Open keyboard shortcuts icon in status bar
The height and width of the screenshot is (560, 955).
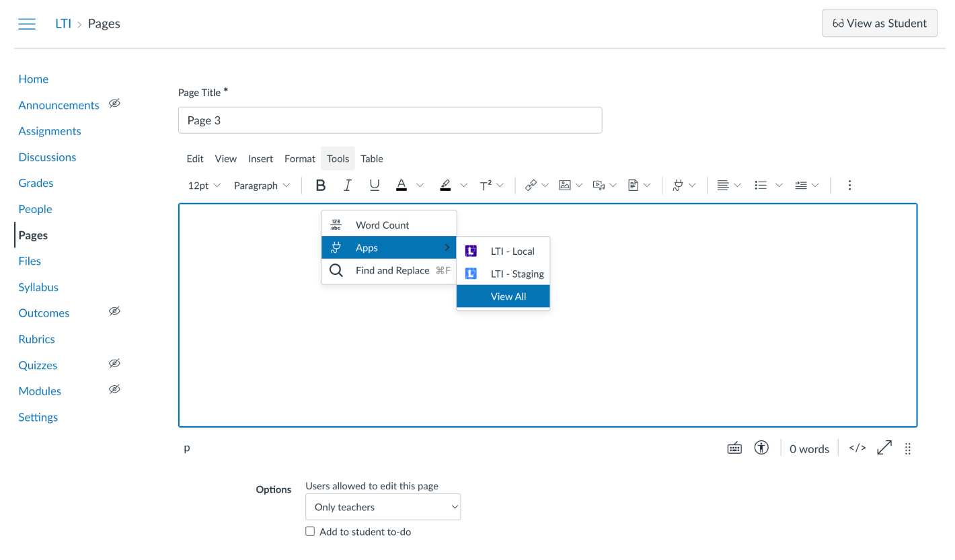tap(734, 448)
